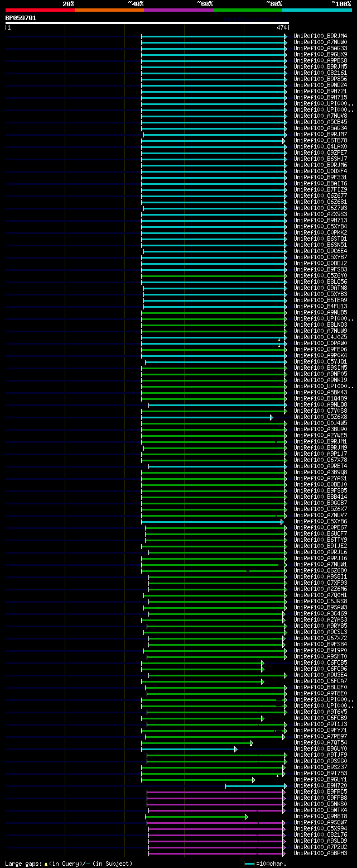The width and height of the screenshot is (357, 868).
Task: Click label UniRef100_A9RET4
Action: click(x=320, y=466)
